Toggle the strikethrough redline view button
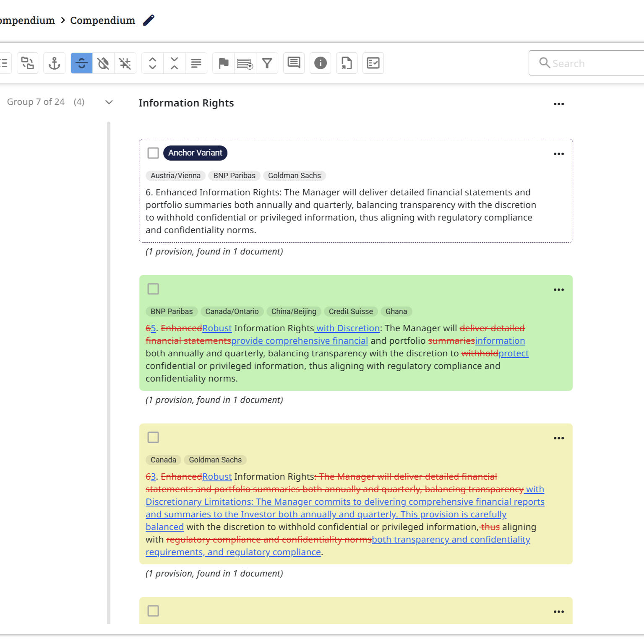This screenshot has height=644, width=644. 81,63
